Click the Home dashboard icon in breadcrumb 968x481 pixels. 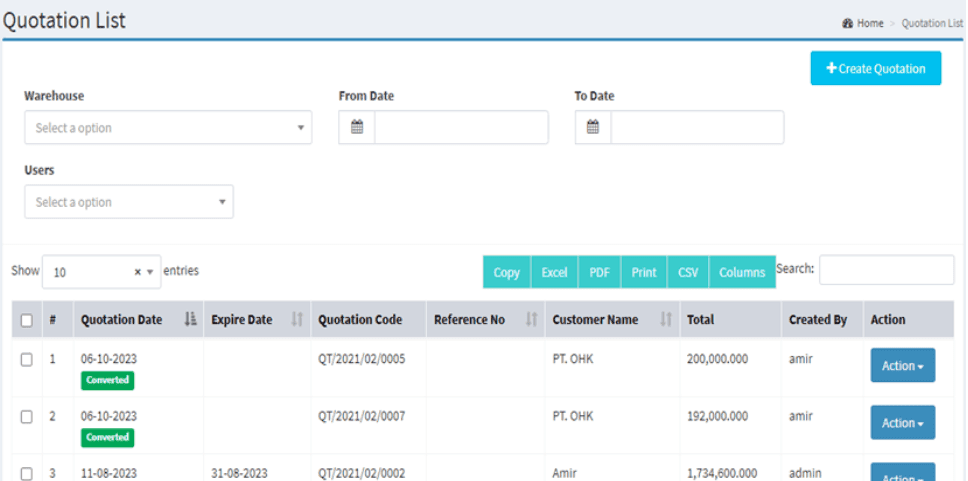pyautogui.click(x=848, y=23)
